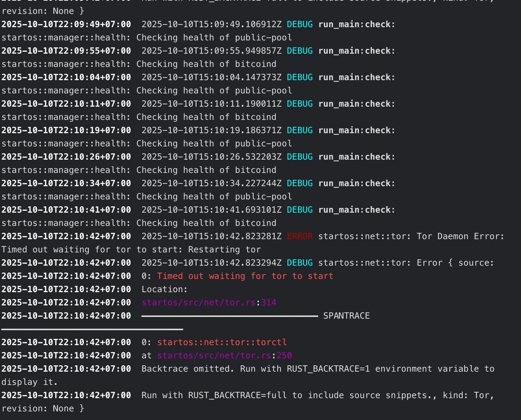
Task: Click the startos/src/net/tor.rs:314 source link
Action: [208, 302]
